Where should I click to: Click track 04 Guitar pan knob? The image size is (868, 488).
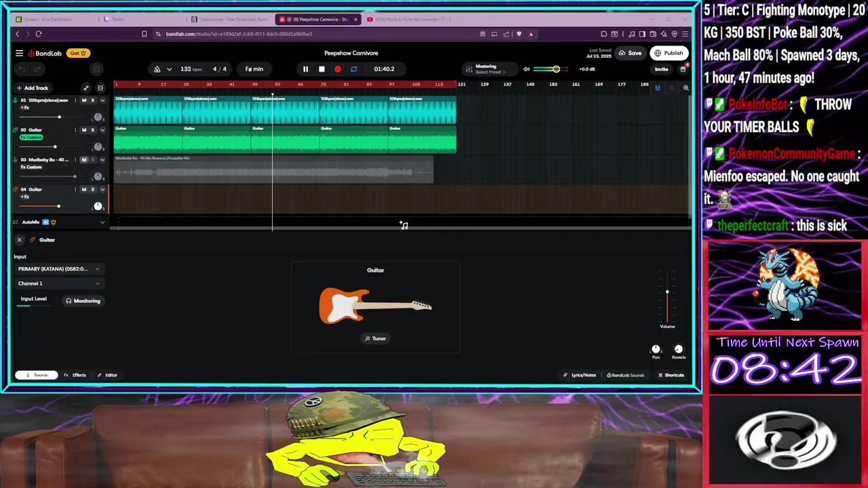[x=98, y=206]
